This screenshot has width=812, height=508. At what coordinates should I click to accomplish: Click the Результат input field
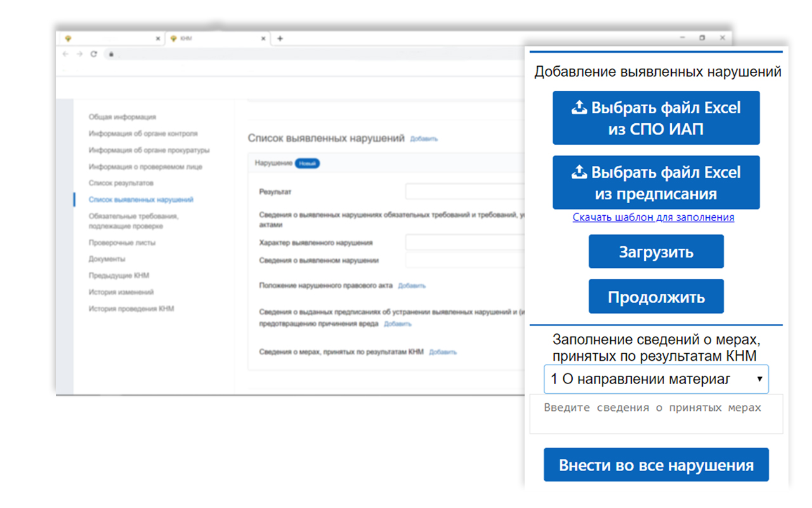point(465,191)
